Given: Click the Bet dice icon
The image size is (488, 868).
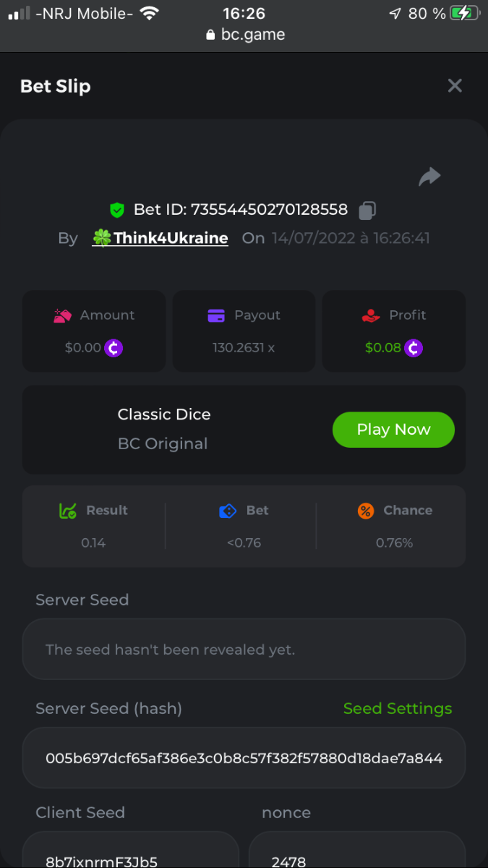Looking at the screenshot, I should click(x=227, y=511).
